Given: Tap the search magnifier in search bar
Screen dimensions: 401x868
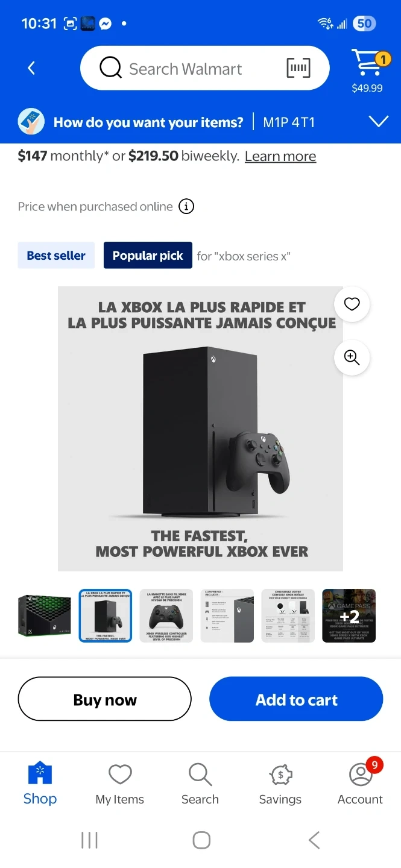Looking at the screenshot, I should coord(110,68).
